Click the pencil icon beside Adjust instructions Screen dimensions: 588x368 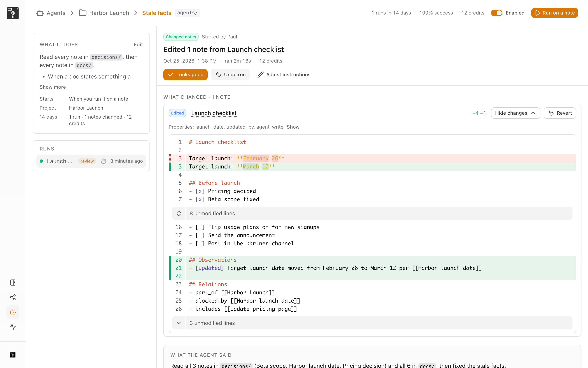point(260,75)
